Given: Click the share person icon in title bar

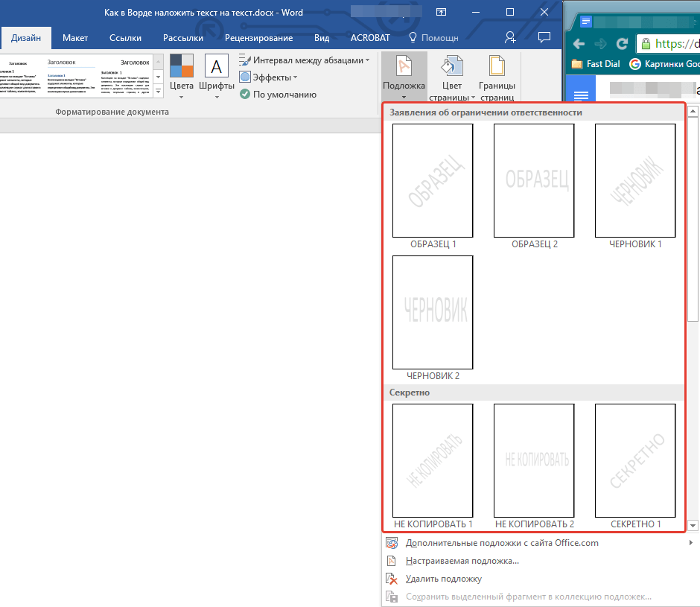Looking at the screenshot, I should coord(510,37).
